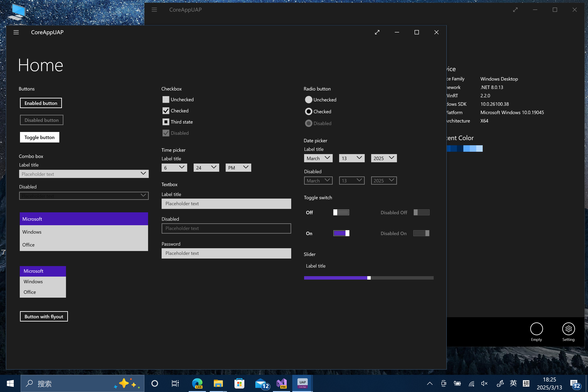Screen dimensions: 588x392
Task: Click the muted volume tray icon
Action: coord(484,383)
